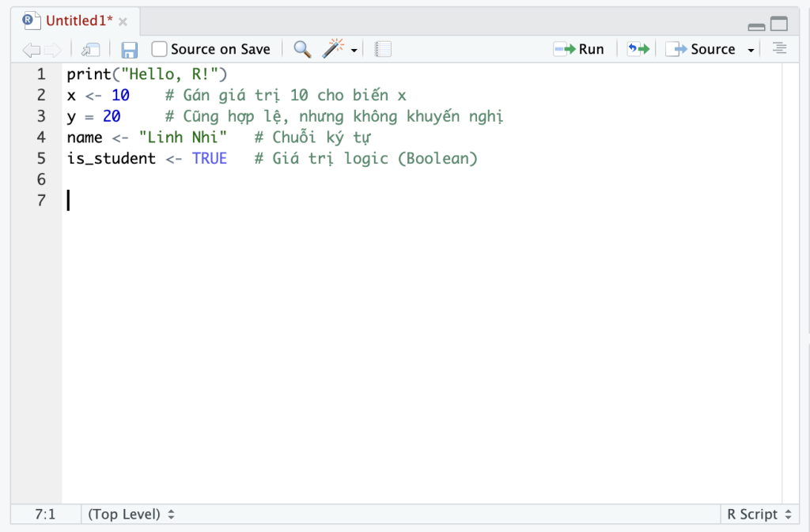Click the 7:1 cursor position indicator

[45, 515]
